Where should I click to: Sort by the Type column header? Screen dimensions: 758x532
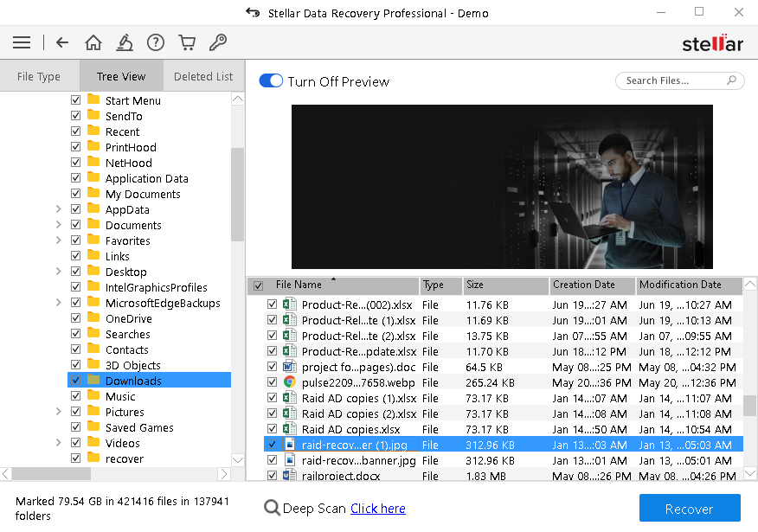click(441, 285)
